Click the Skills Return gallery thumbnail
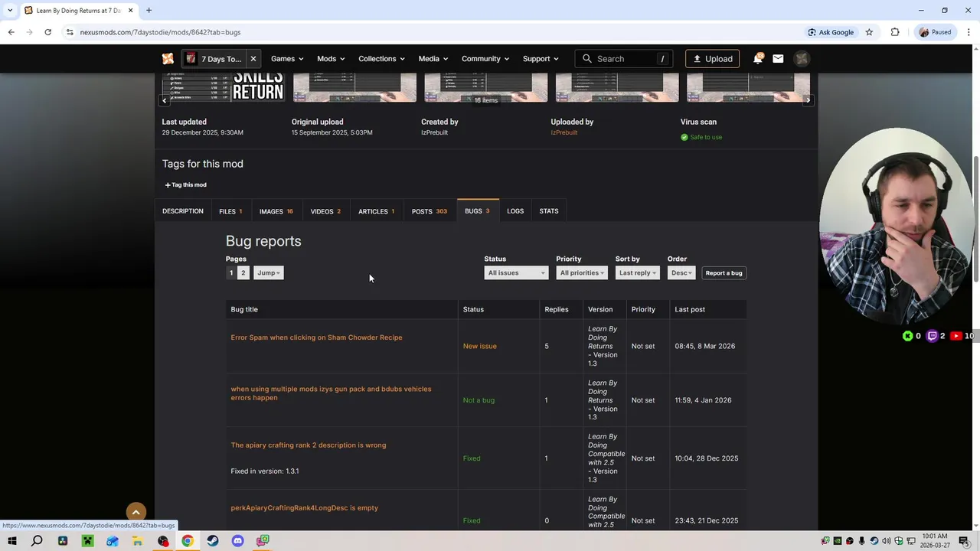Image resolution: width=980 pixels, height=551 pixels. point(223,86)
